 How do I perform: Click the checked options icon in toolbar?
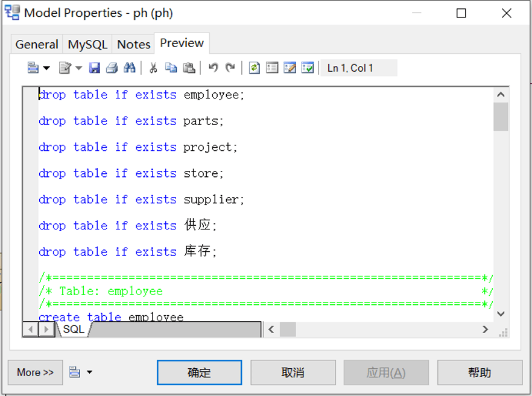click(x=308, y=68)
